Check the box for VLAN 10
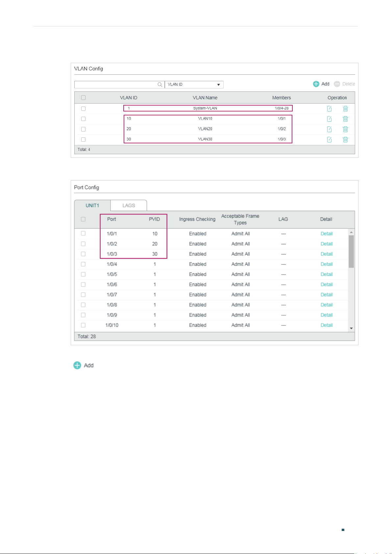Image resolution: width=392 pixels, height=554 pixels. click(83, 119)
